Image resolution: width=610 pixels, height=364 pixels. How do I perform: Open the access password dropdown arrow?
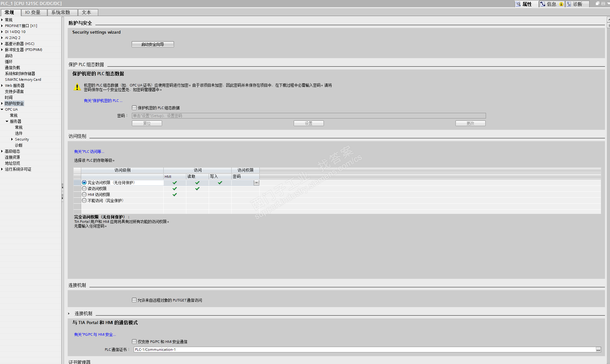[257, 183]
